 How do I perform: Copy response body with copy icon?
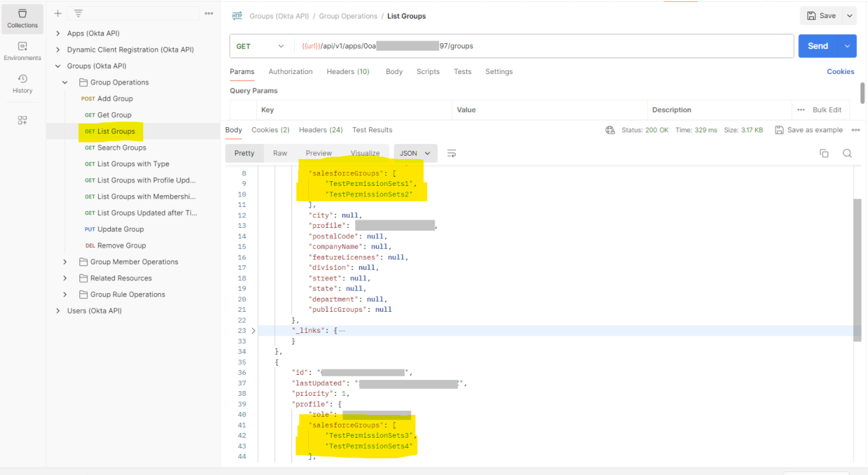click(x=824, y=153)
